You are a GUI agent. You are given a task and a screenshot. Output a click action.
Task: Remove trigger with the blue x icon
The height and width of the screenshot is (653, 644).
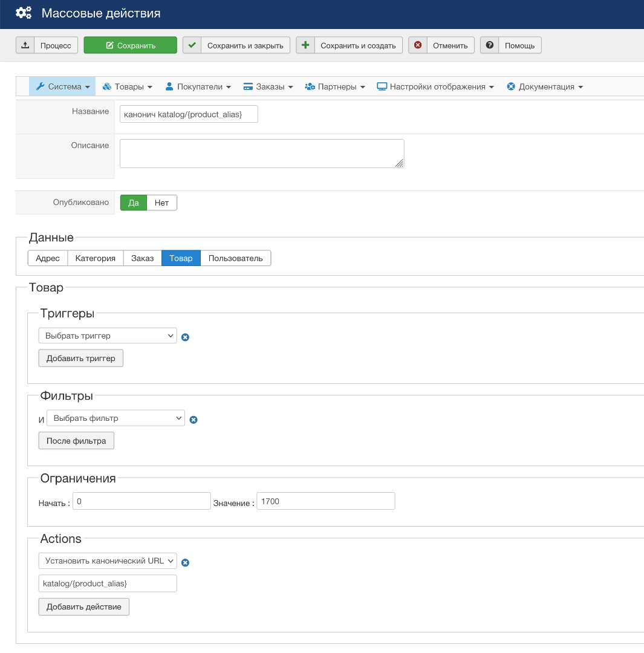point(186,337)
